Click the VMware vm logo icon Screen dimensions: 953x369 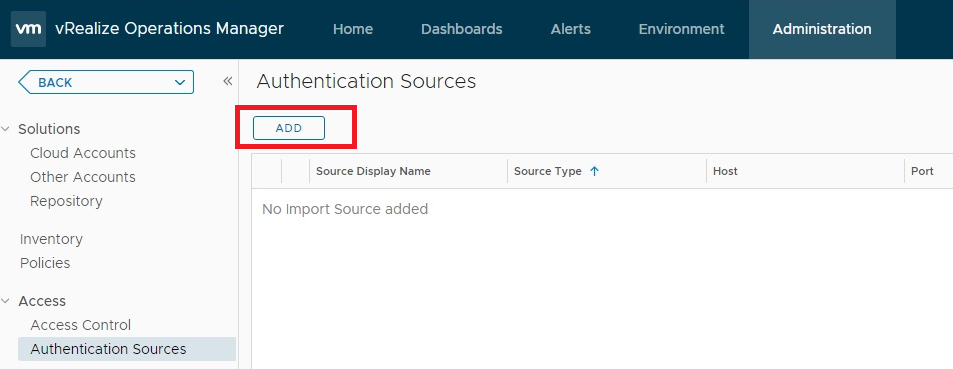pyautogui.click(x=28, y=29)
